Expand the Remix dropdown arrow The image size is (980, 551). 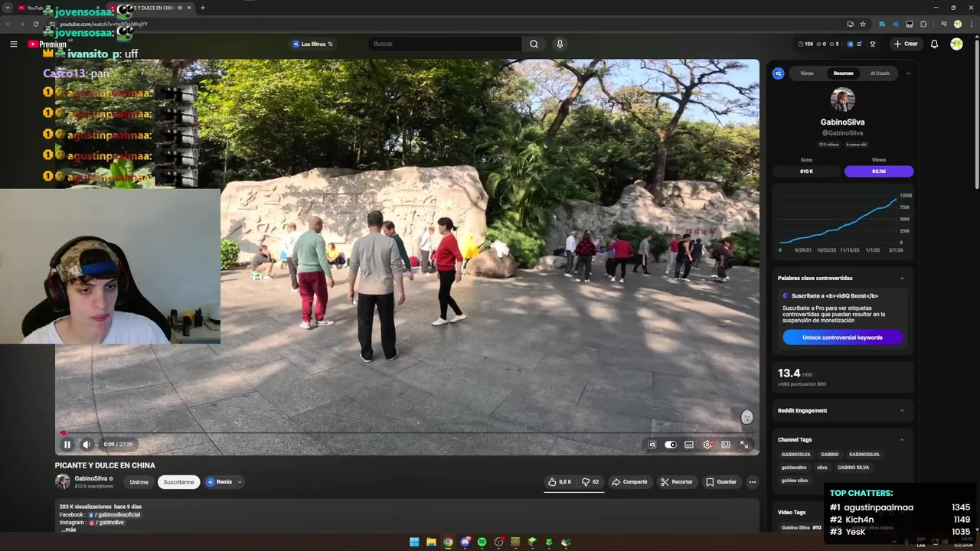click(x=240, y=482)
